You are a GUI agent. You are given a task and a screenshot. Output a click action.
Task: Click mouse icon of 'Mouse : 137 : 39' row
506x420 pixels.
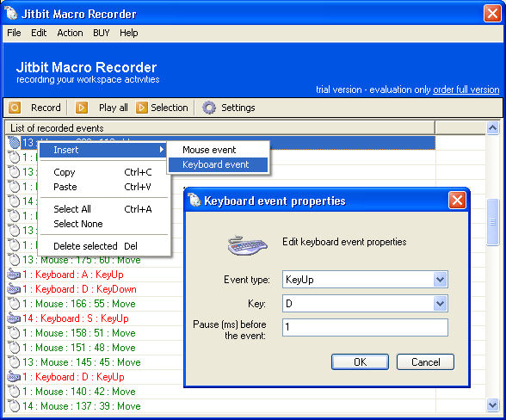[x=14, y=405]
